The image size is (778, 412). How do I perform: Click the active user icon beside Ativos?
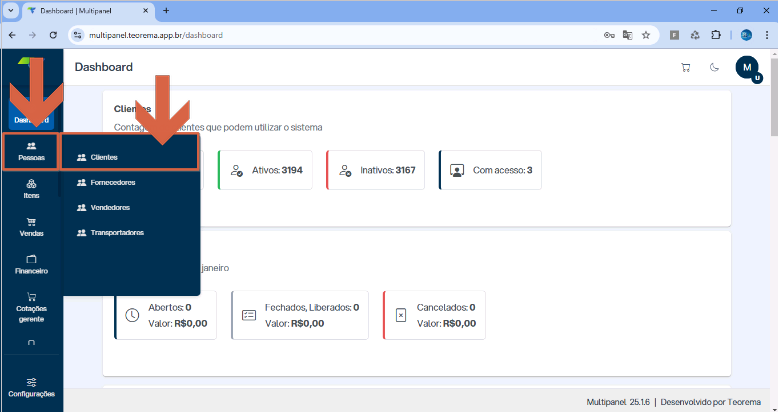pyautogui.click(x=237, y=171)
